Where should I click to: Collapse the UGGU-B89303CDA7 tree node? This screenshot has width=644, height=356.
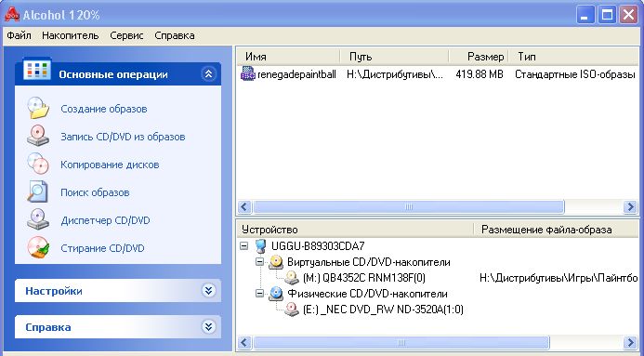coord(244,246)
